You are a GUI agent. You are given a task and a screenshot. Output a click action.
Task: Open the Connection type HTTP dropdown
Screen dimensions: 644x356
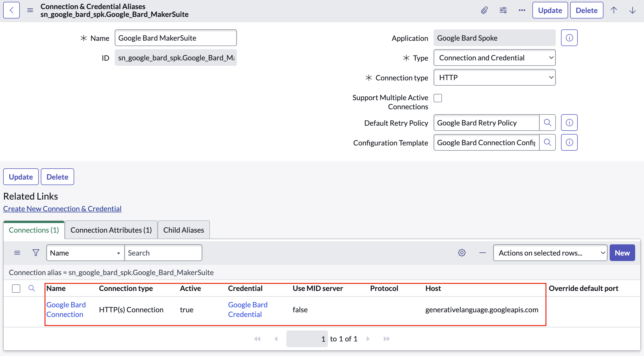494,78
